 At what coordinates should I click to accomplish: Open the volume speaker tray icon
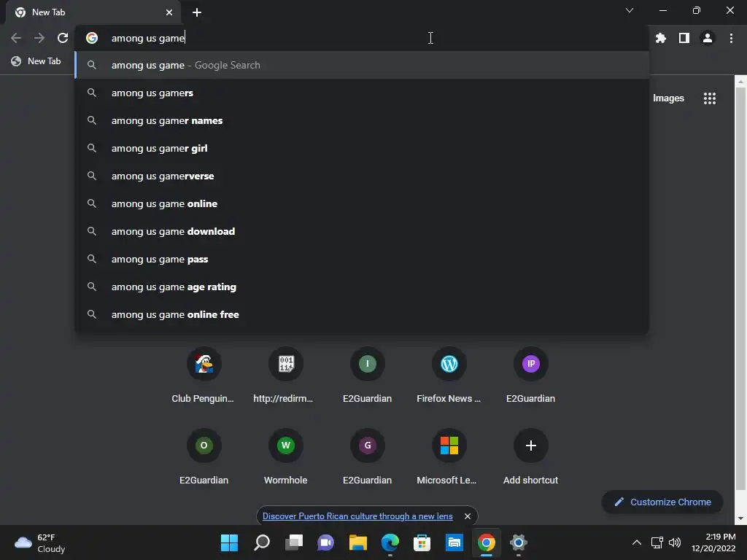pyautogui.click(x=675, y=542)
